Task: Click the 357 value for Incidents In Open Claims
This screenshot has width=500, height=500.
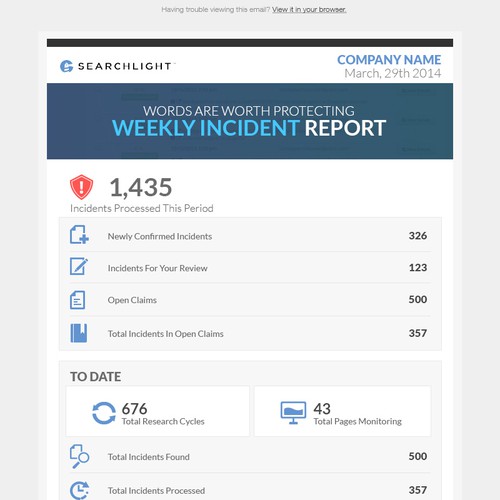Action: point(418,333)
